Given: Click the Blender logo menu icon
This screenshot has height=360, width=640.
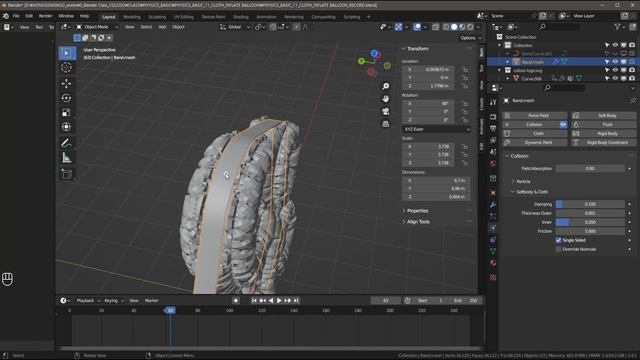Looking at the screenshot, I should tap(6, 16).
